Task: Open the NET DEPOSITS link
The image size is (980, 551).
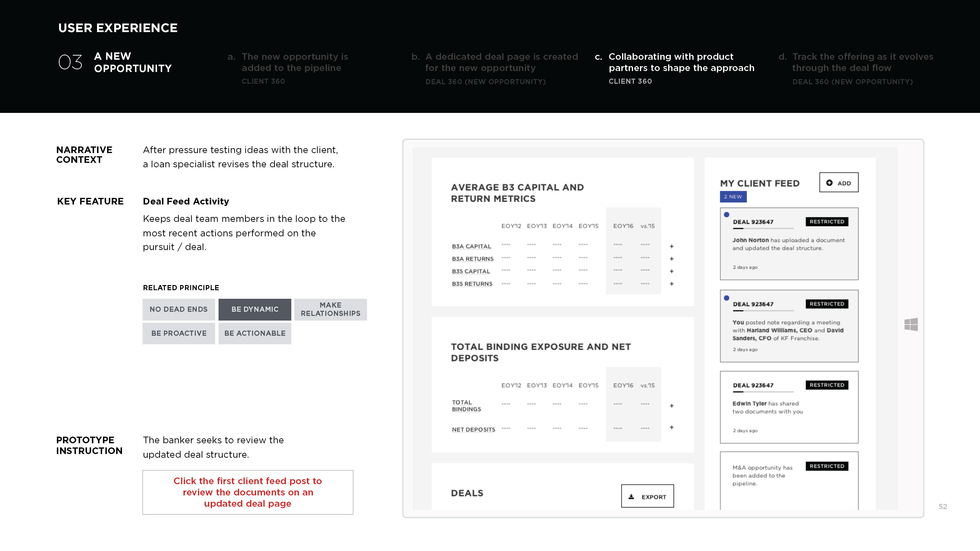Action: point(474,430)
